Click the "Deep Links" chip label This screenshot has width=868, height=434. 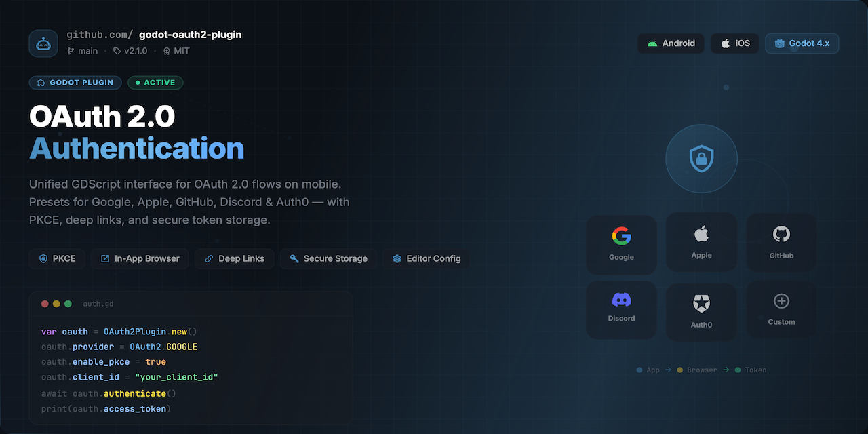[x=241, y=258]
